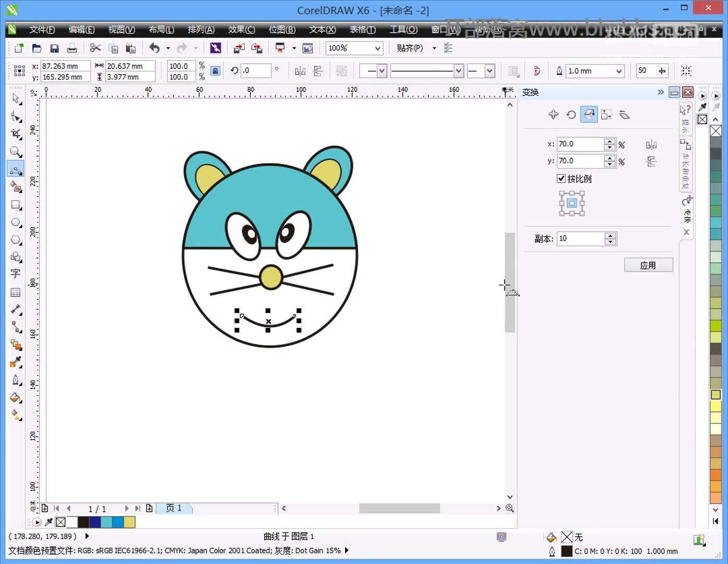Screen dimensions: 728x564
Task: Select the Fill bucket tool
Action: point(16,397)
